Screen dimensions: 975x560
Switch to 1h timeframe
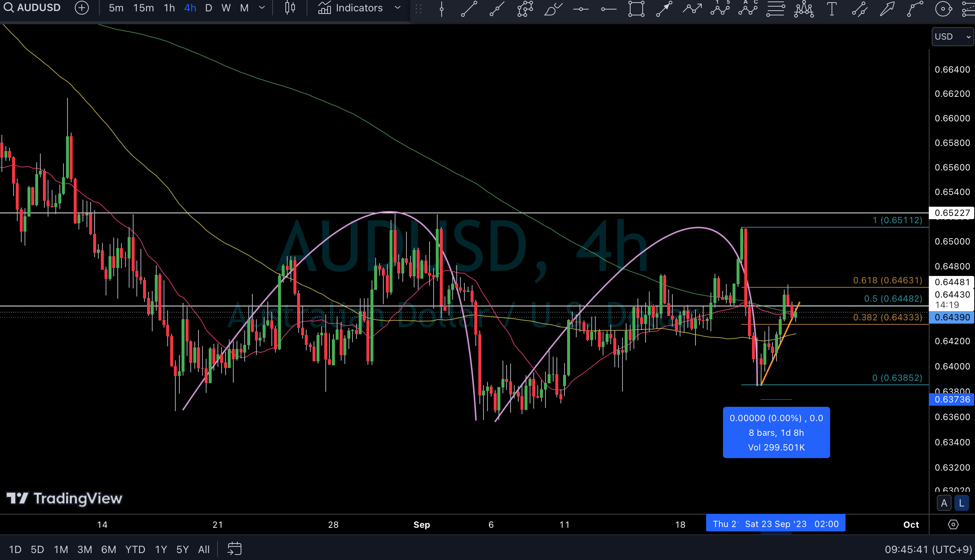click(169, 8)
